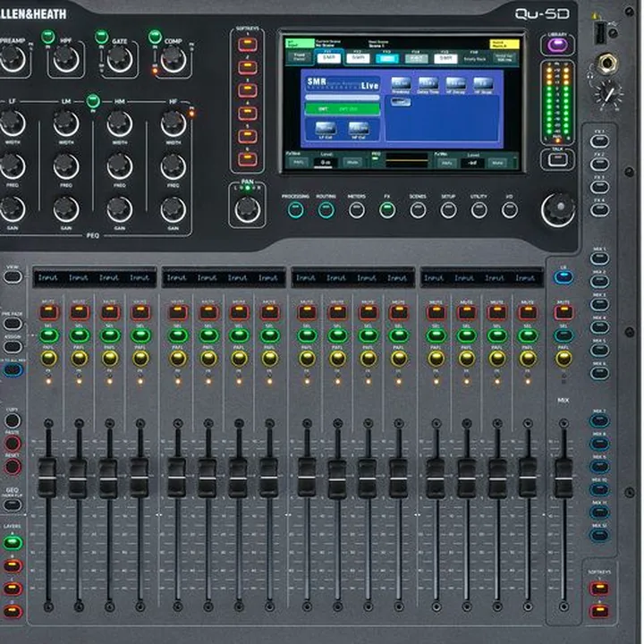
Task: Tap the View key above Pre Fade
Action: 13,276
